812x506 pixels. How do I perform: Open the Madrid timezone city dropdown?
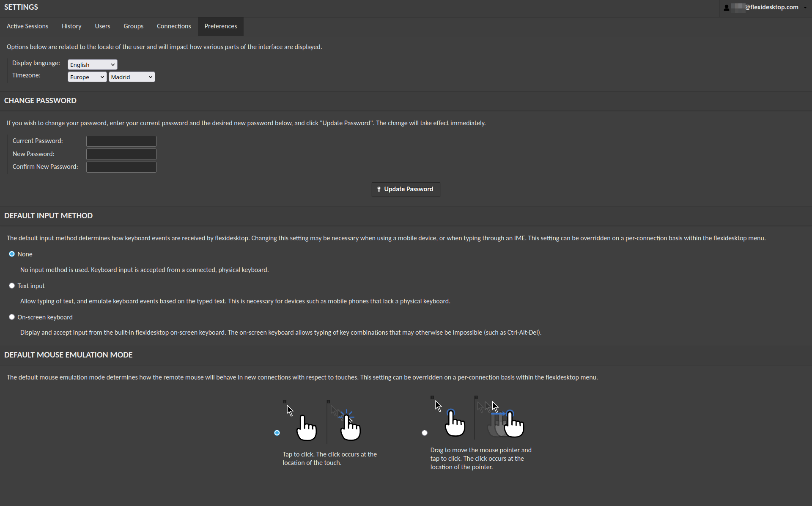tap(132, 77)
